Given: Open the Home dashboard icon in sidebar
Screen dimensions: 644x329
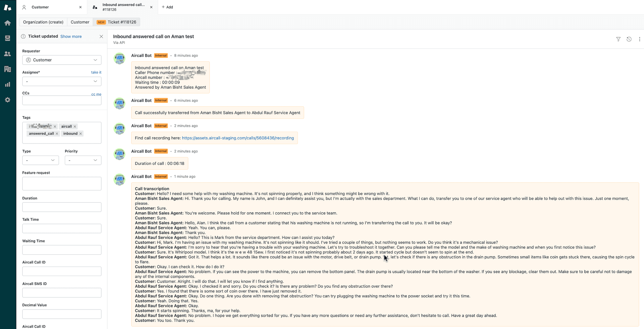Looking at the screenshot, I should pyautogui.click(x=7, y=23).
